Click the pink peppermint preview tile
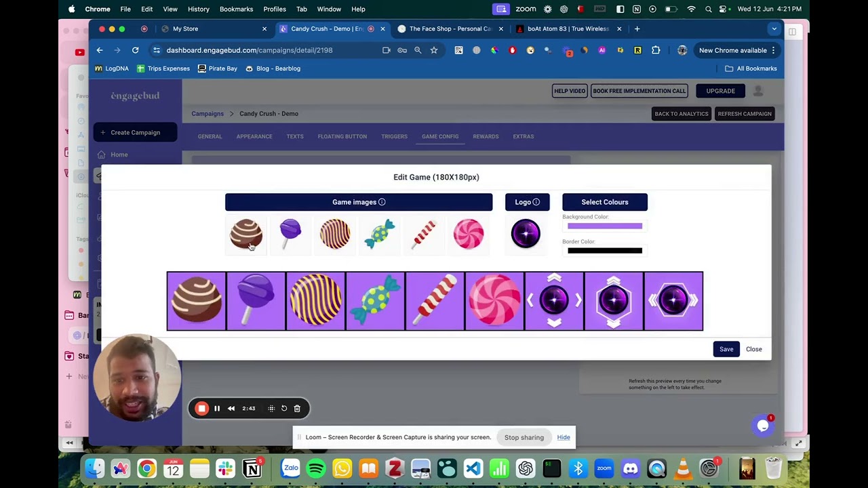 [494, 301]
